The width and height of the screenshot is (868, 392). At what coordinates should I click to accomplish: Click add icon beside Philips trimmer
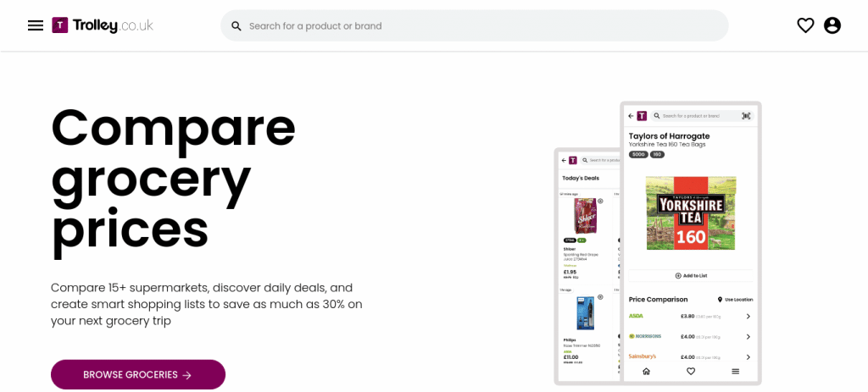click(x=601, y=297)
